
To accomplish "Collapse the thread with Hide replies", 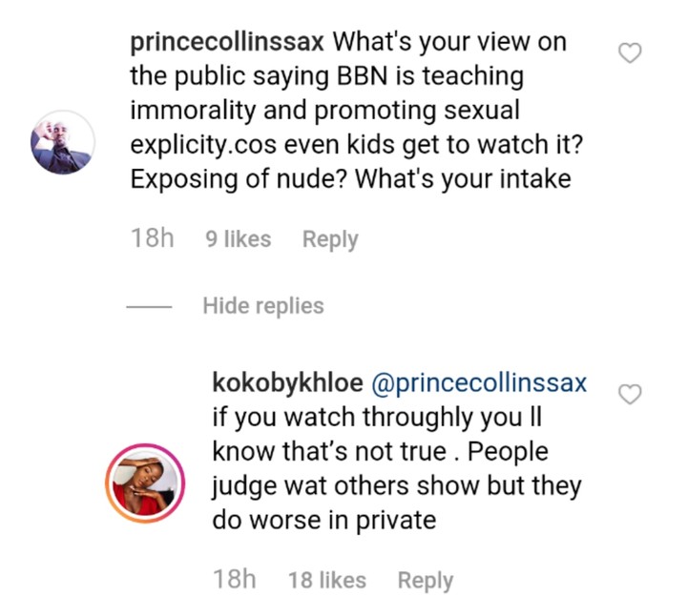I will [262, 306].
